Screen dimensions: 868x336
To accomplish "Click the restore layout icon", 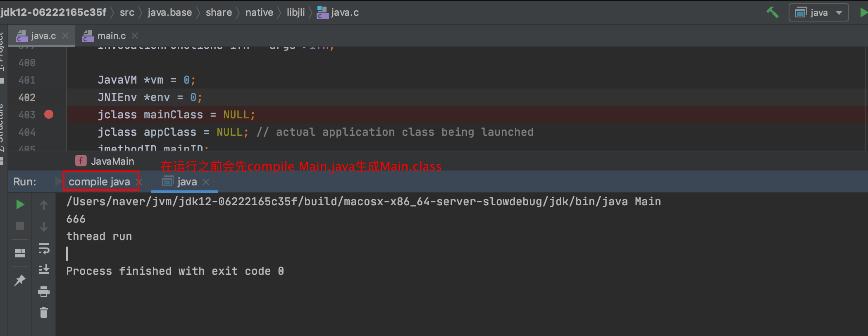I will click(20, 253).
